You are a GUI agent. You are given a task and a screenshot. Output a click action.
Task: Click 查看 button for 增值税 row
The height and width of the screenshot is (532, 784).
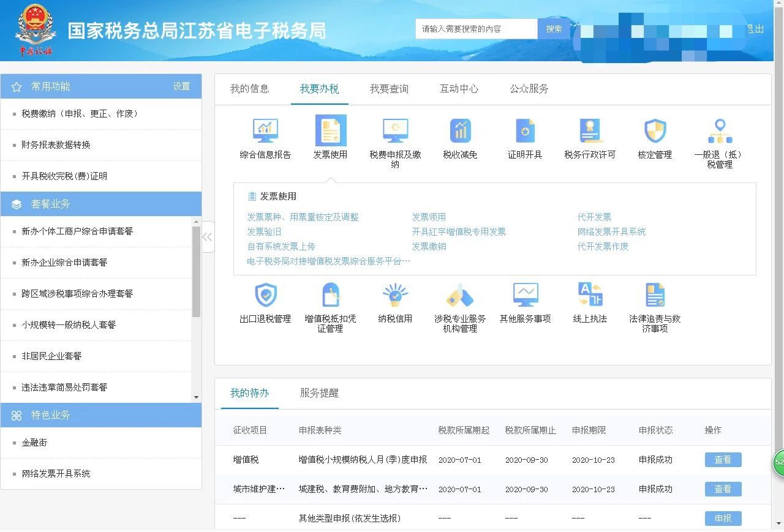tap(723, 460)
